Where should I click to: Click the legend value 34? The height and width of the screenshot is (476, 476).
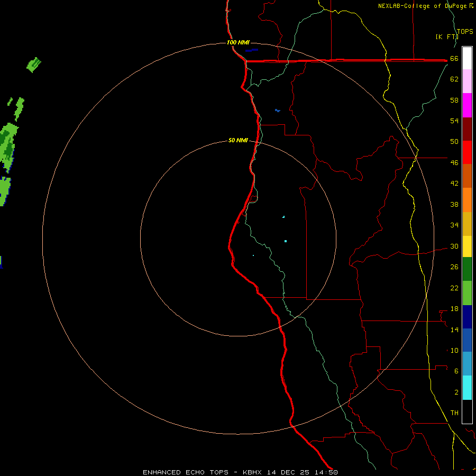pos(454,225)
